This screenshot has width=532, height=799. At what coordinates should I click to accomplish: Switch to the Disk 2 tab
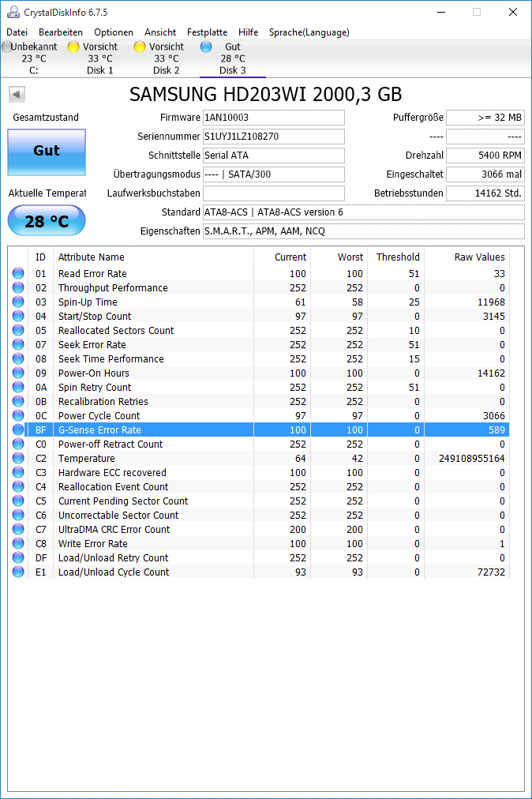166,58
